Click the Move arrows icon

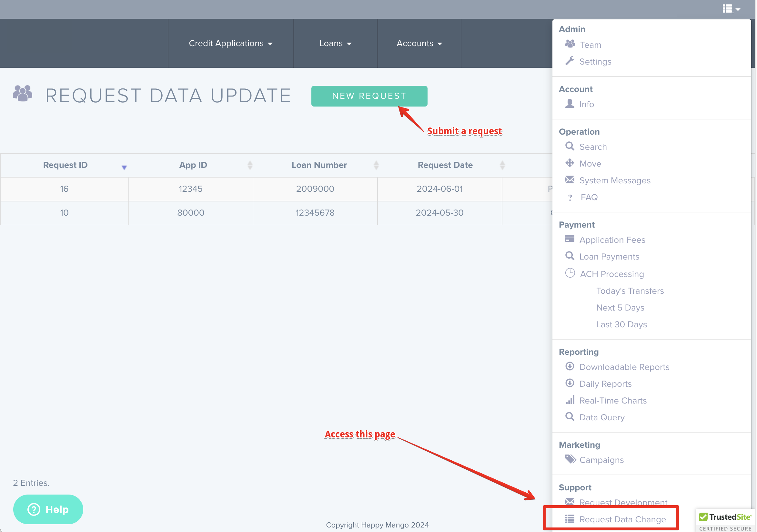pos(570,163)
